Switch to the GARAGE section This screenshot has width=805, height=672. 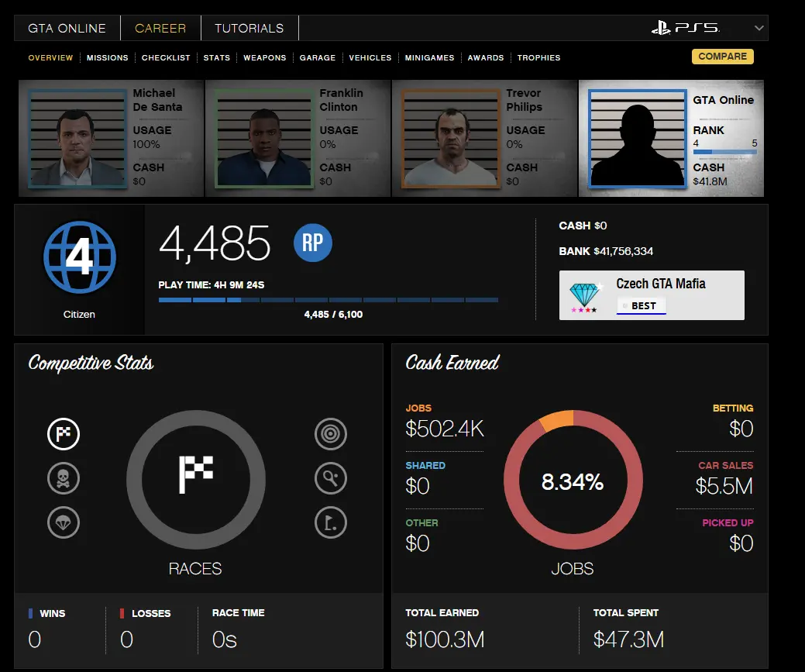pos(318,57)
